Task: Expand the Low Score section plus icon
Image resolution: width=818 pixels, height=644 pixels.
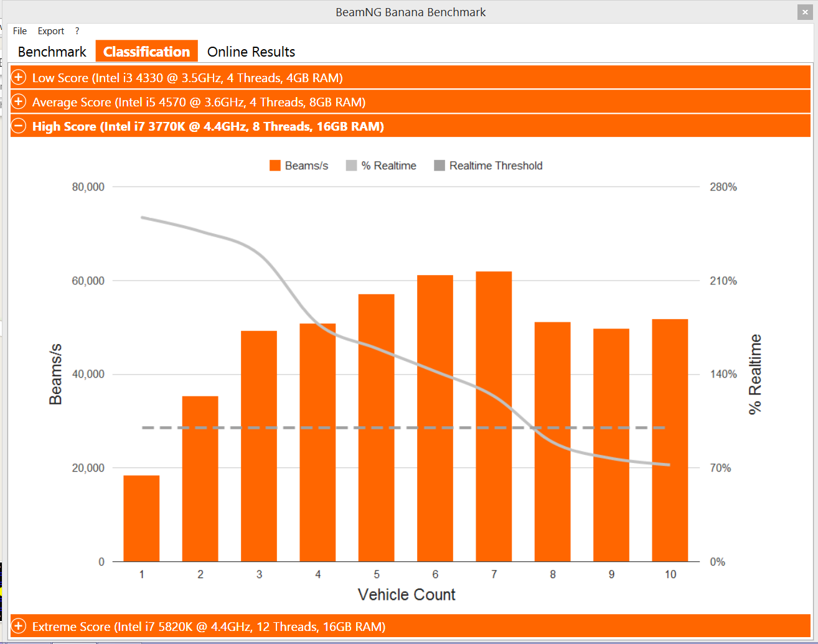Action: [x=19, y=78]
